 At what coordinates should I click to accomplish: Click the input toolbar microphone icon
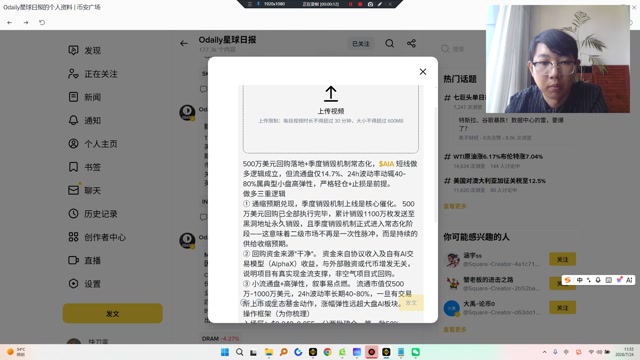pyautogui.click(x=598, y=280)
